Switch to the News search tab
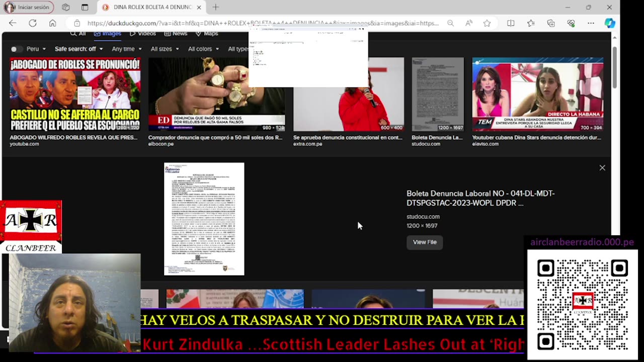This screenshot has height=362, width=644. click(x=176, y=34)
